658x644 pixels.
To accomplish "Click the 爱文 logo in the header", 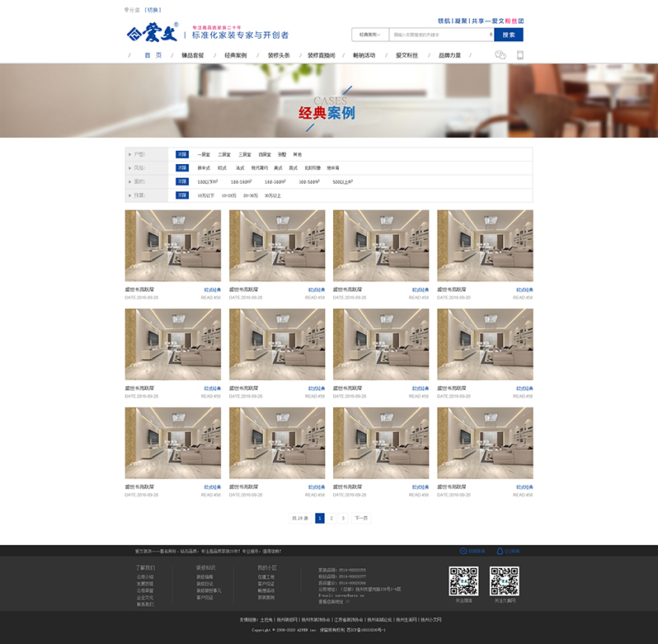I will coord(148,34).
